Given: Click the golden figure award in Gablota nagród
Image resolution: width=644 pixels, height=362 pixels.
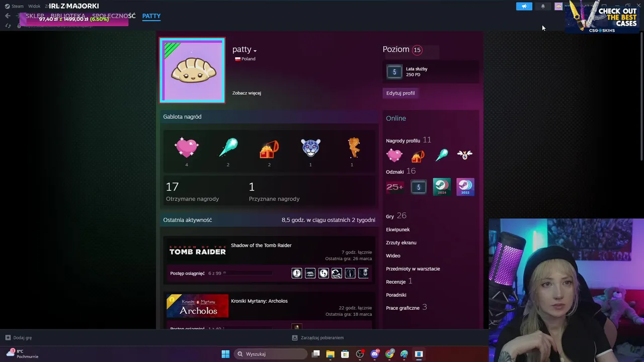Looking at the screenshot, I should click(x=353, y=148).
